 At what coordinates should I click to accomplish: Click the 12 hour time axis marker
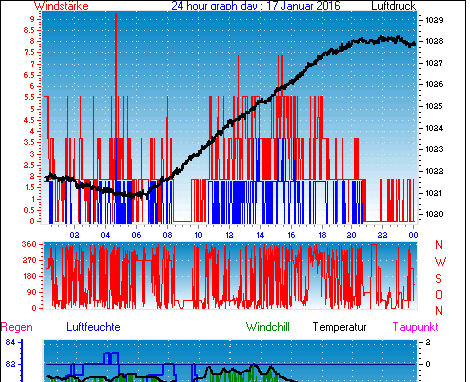229,235
